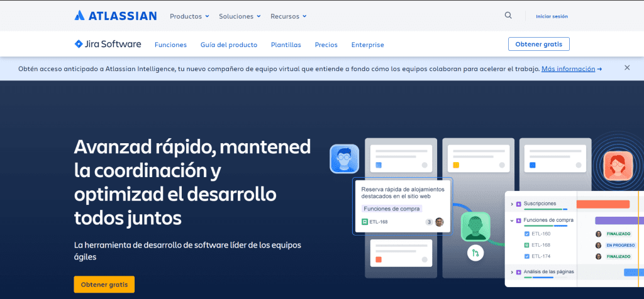
Task: Open the Plantillas section
Action: click(x=286, y=45)
